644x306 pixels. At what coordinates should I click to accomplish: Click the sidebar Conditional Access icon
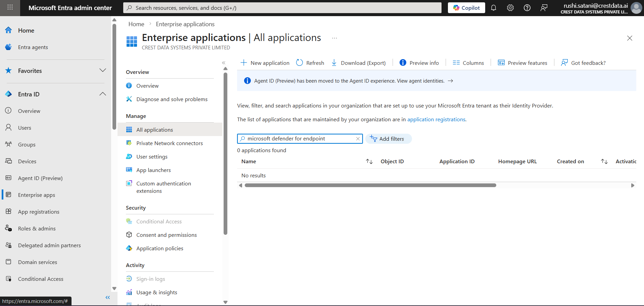tap(8, 278)
